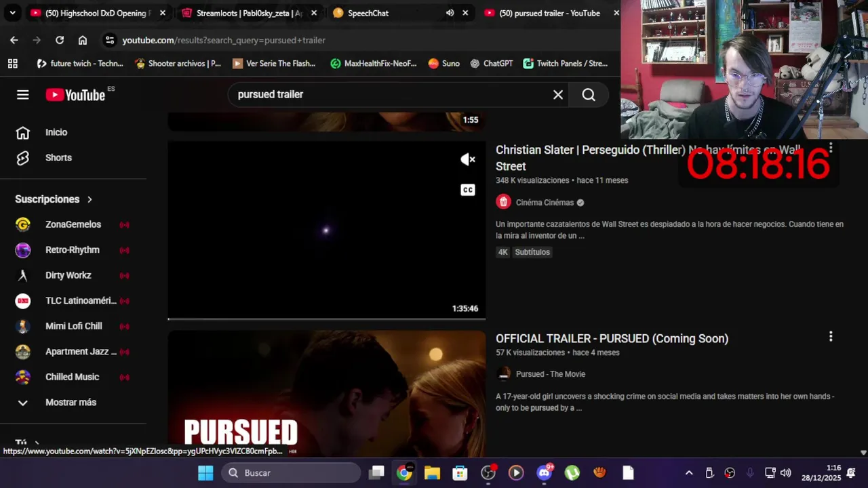This screenshot has height=488, width=868.
Task: Switch to Streamloots tab
Action: pyautogui.click(x=248, y=13)
